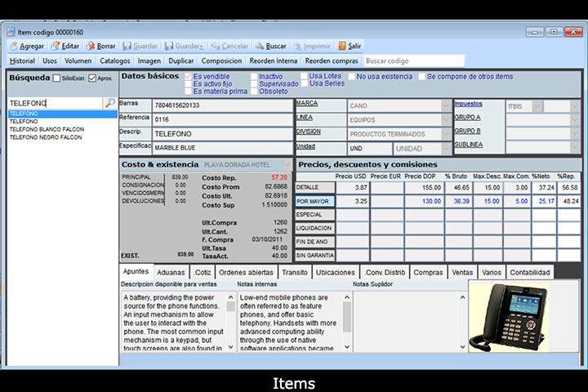Select TELEFONO BLANCO FALCON in search results
588x392 pixels.
point(46,129)
